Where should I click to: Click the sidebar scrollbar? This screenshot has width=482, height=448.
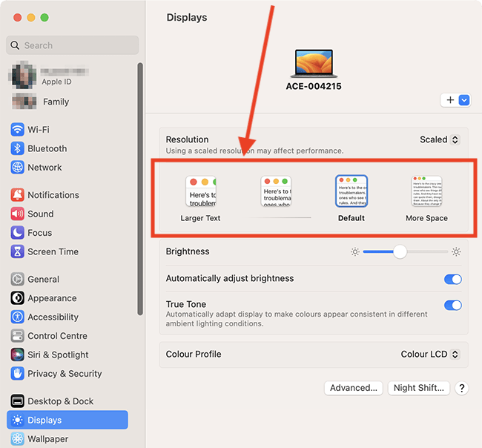[x=140, y=189]
